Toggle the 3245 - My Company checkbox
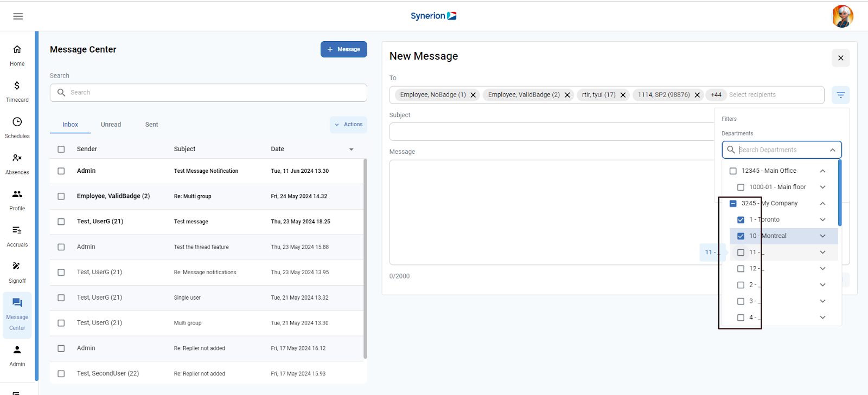This screenshot has height=395, width=868. tap(733, 203)
